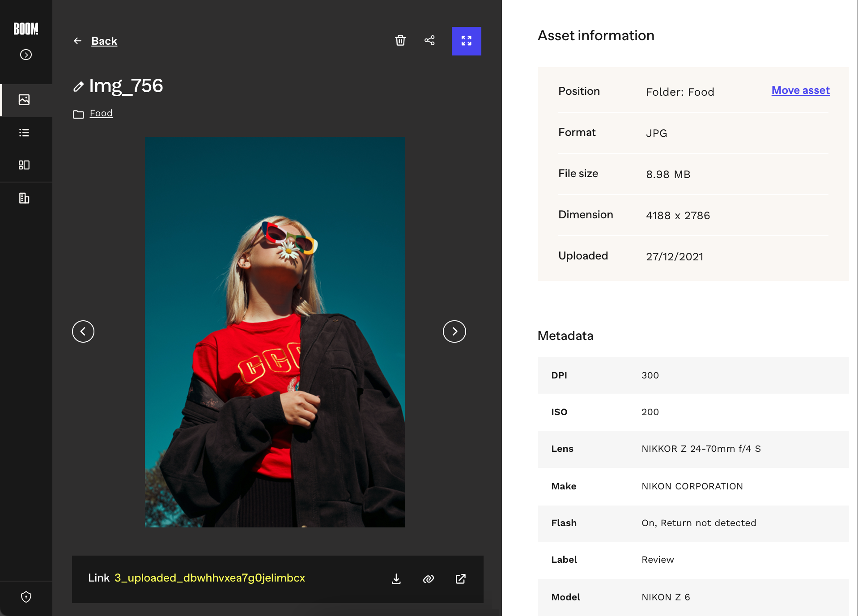Select the link text 3_uploaded_dbwhhvxea7g0jelimbcx

point(209,578)
